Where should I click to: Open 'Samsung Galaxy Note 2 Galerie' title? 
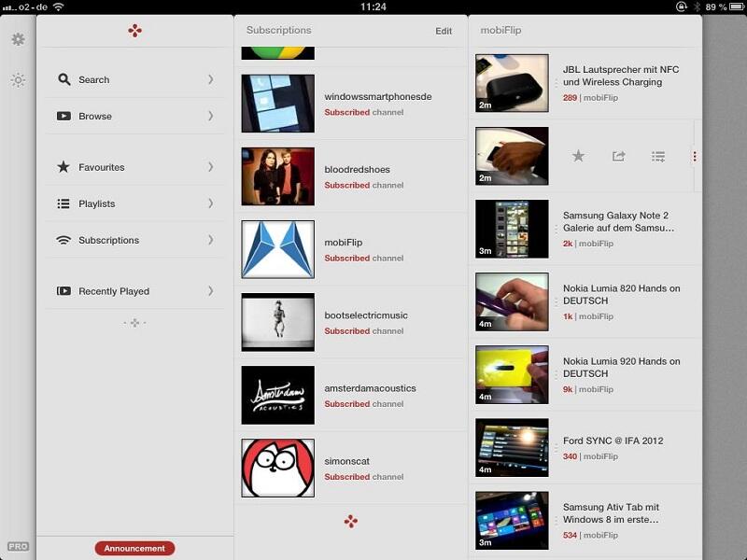(x=618, y=221)
